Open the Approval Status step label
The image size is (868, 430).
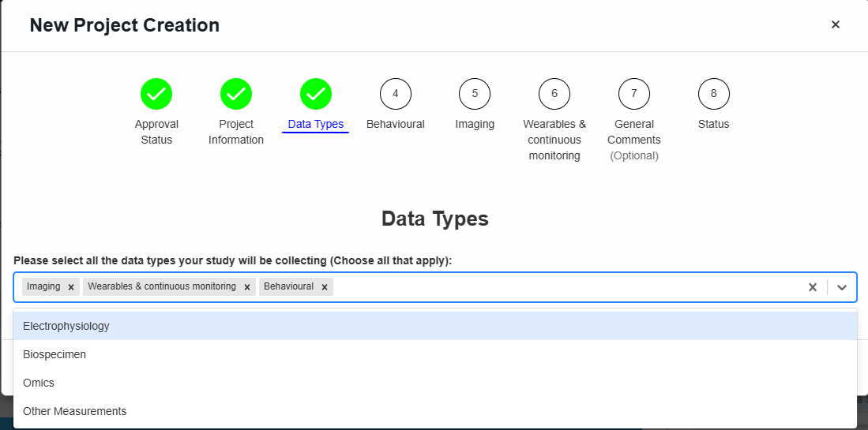(156, 132)
